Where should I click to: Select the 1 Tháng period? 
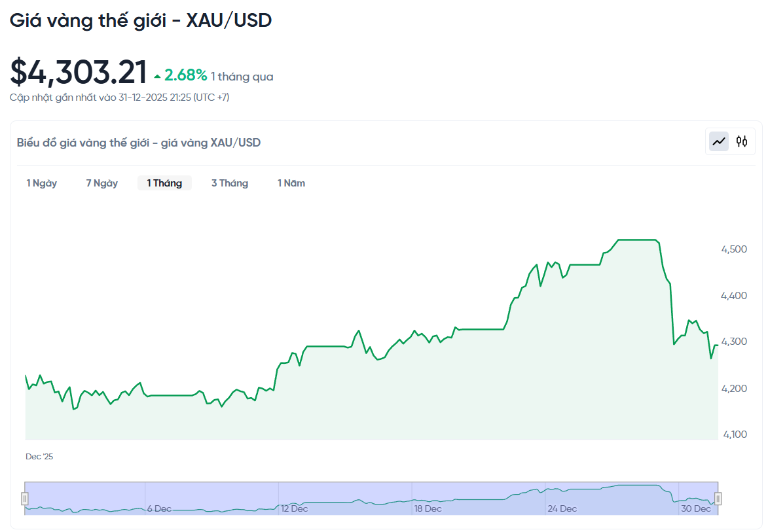coord(164,183)
